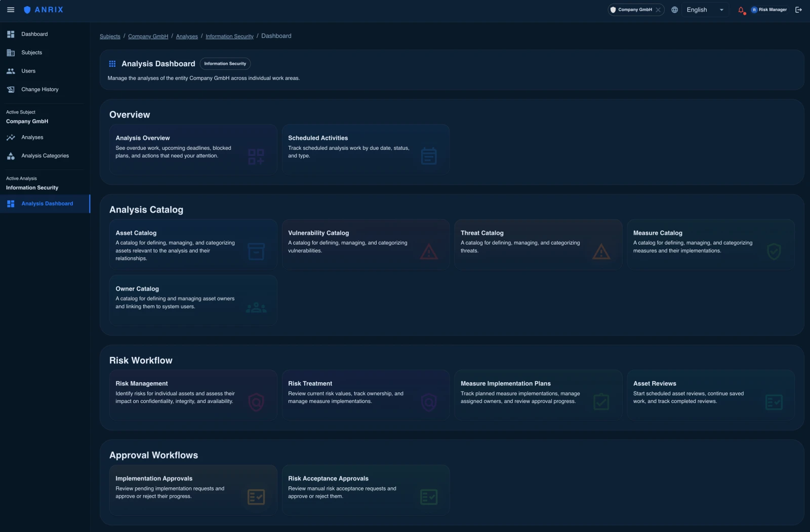Select Analysis Dashboard sidebar item

tap(45, 204)
